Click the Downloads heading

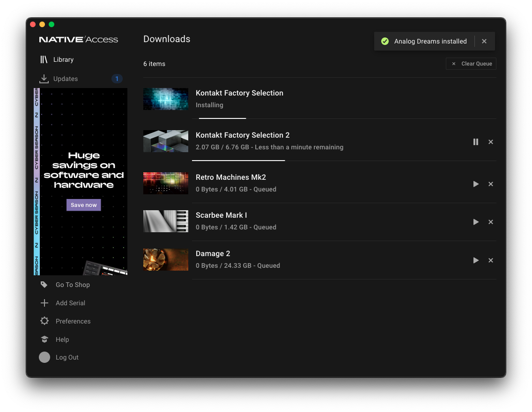167,39
